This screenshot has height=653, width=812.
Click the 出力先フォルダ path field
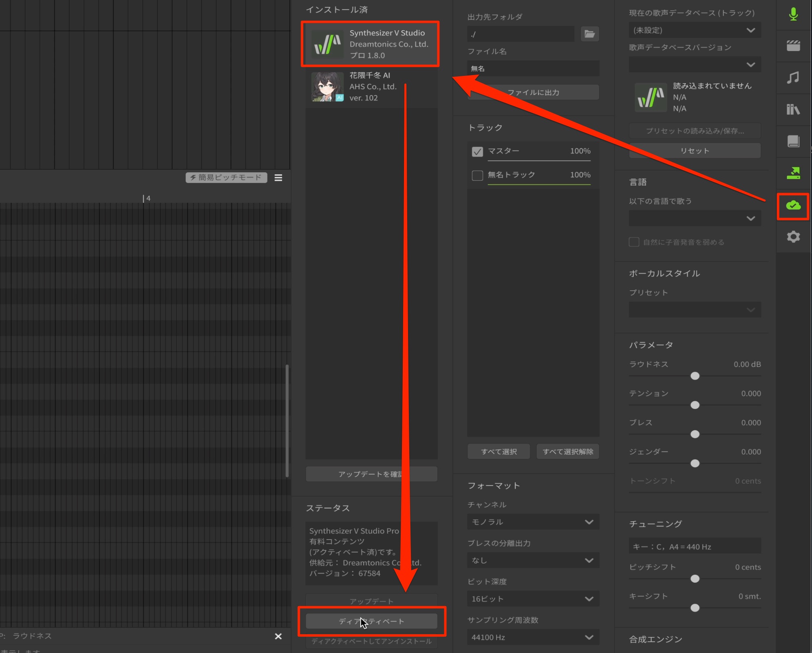point(521,34)
